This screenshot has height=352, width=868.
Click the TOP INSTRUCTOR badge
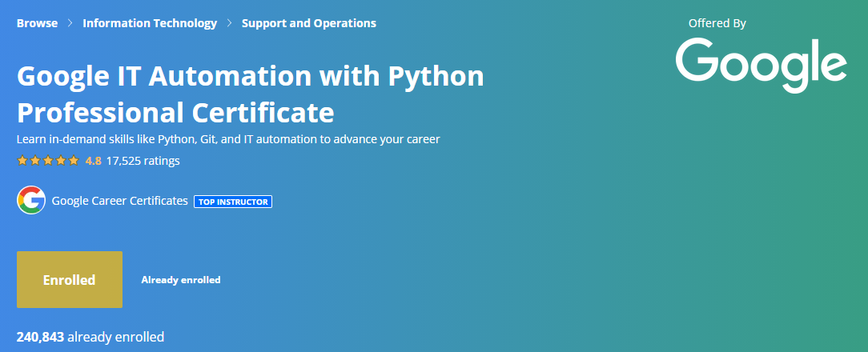click(233, 202)
